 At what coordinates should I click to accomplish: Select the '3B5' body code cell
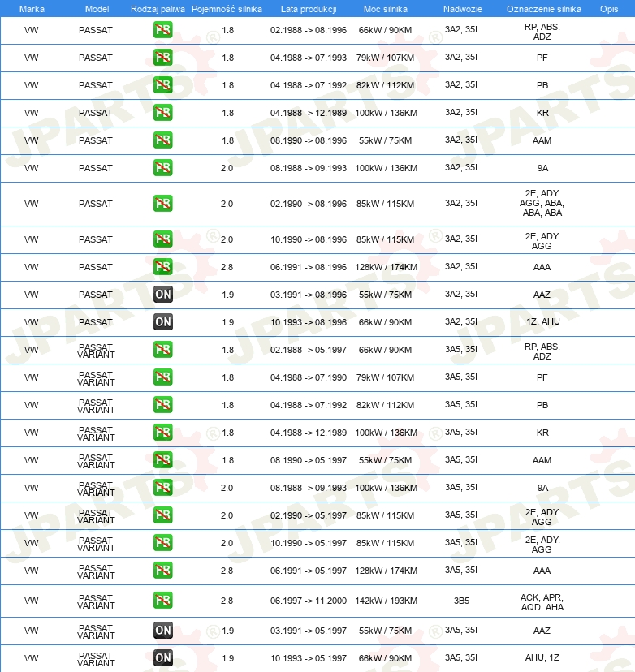tap(461, 601)
